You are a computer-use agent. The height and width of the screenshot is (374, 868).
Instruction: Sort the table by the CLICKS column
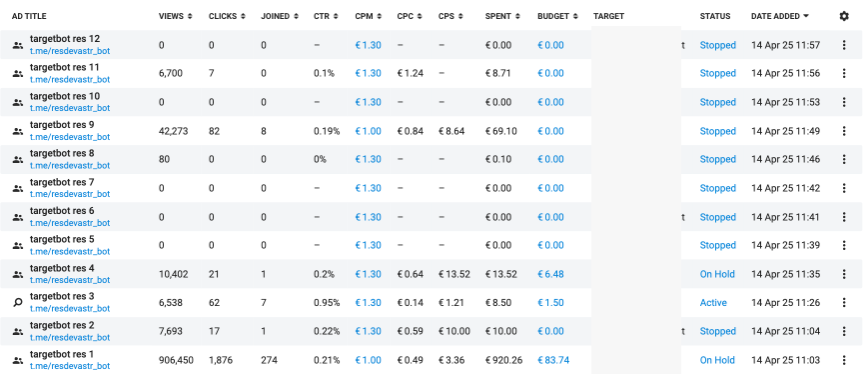pyautogui.click(x=227, y=16)
